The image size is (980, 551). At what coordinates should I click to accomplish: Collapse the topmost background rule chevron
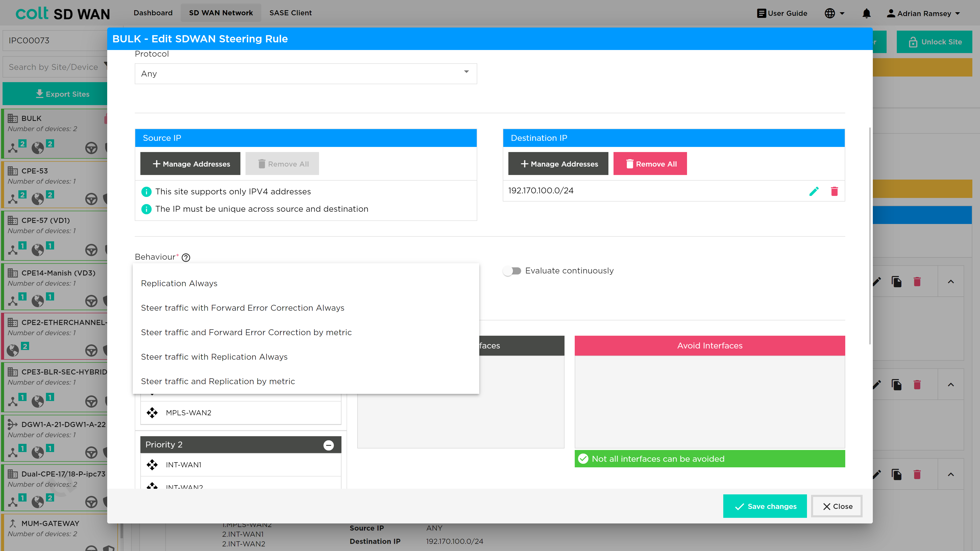951,282
